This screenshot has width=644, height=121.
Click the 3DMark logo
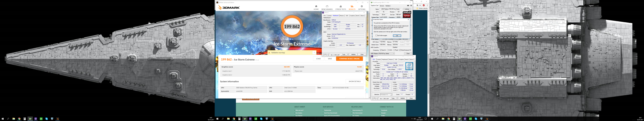click(229, 8)
